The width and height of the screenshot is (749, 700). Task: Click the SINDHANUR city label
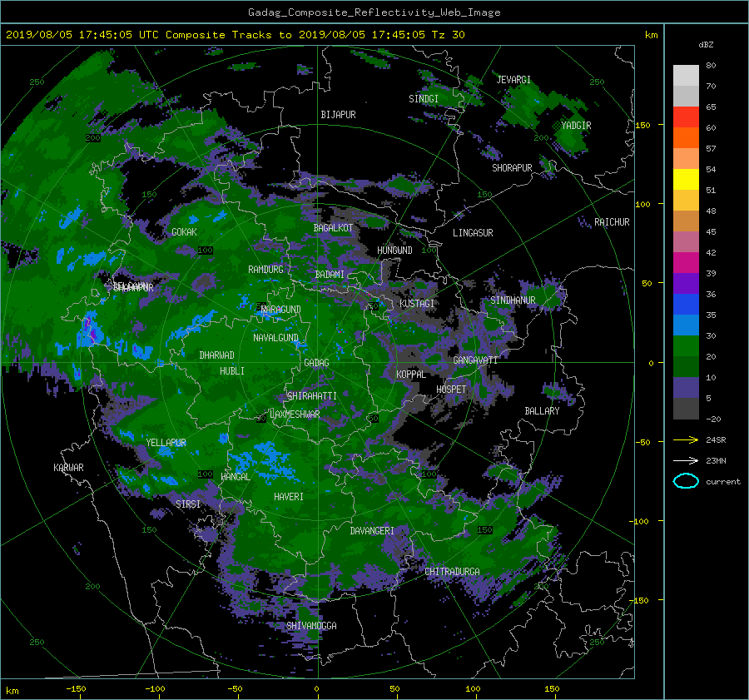[513, 300]
